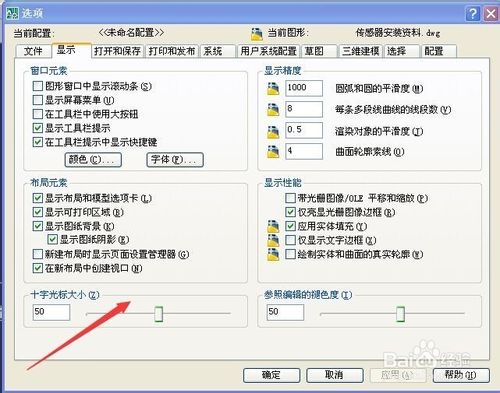Open the 三维建模 tab
This screenshot has width=500, height=393.
pyautogui.click(x=361, y=51)
